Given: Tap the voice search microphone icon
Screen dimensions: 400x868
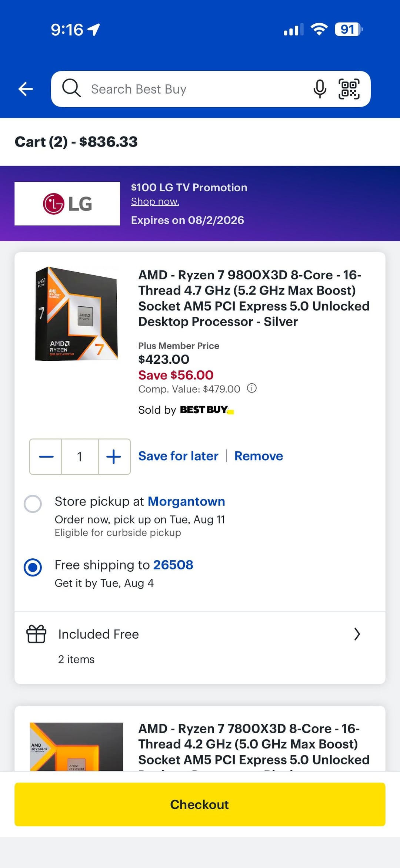Looking at the screenshot, I should point(320,89).
